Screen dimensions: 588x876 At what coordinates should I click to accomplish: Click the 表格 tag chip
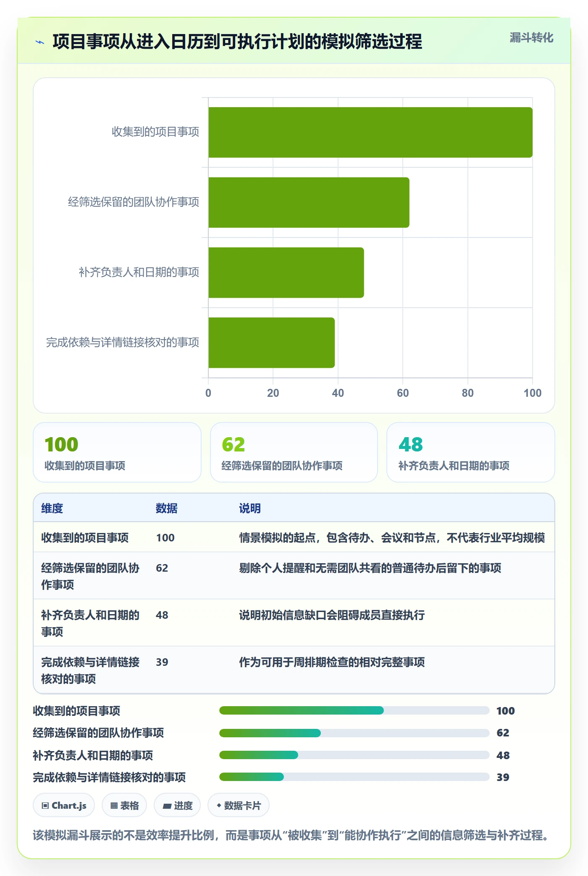(124, 805)
